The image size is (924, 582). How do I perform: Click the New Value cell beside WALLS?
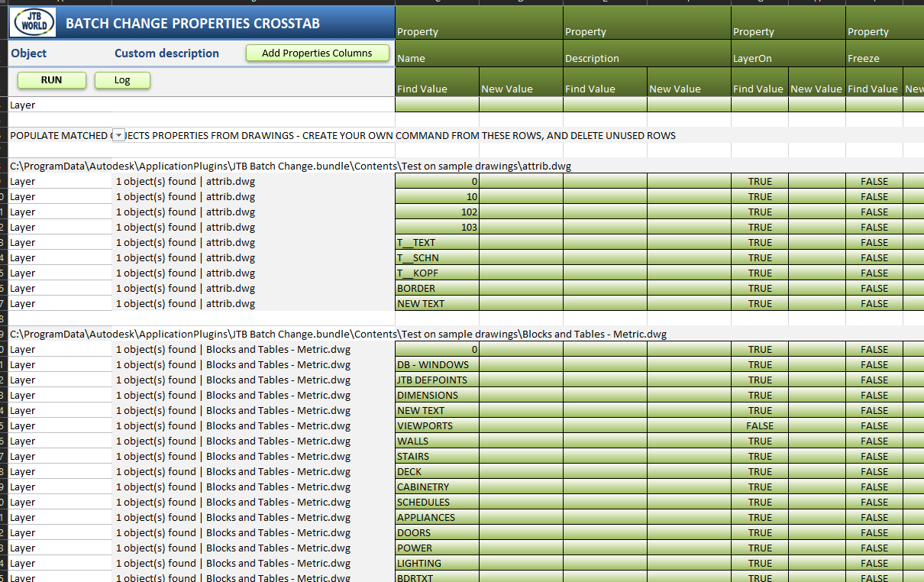[x=521, y=441]
